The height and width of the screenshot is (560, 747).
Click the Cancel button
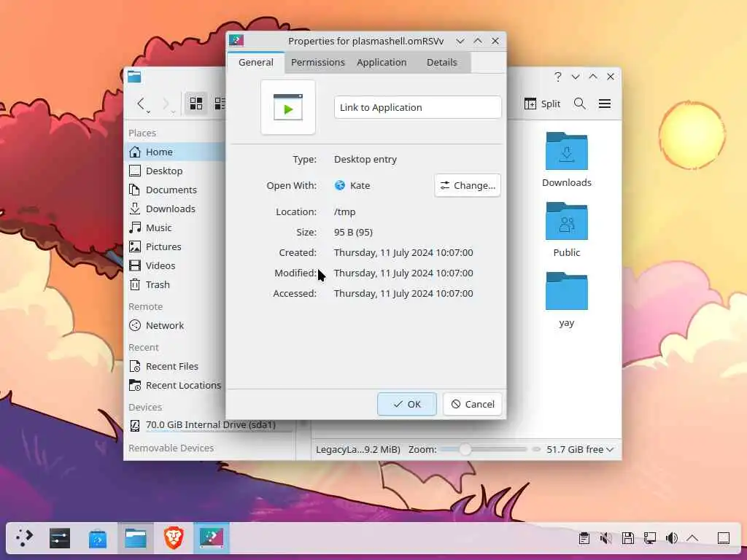pos(473,404)
